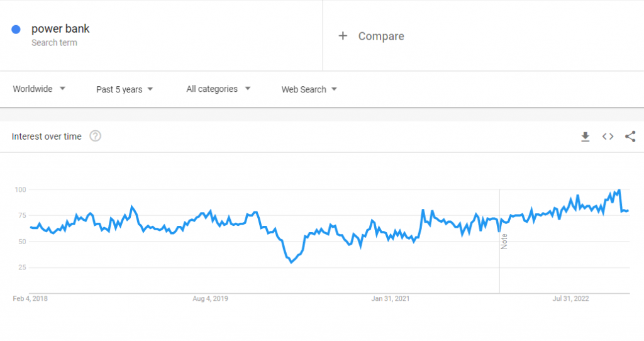644x341 pixels.
Task: Open the Web Search type dropdown
Action: [x=309, y=89]
